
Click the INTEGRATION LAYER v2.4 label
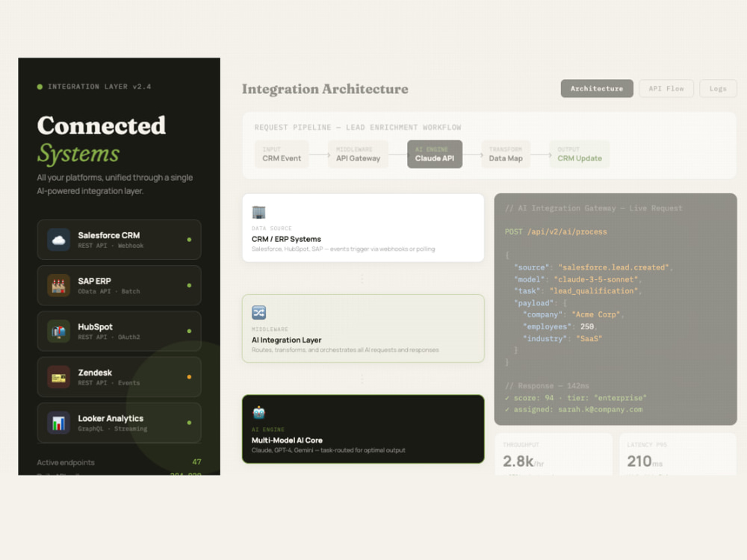pos(99,87)
